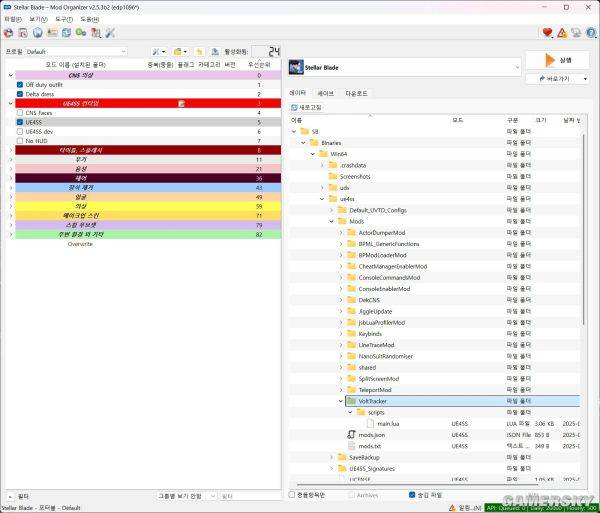Sort the file tree by Name column header
This screenshot has height=513, width=600.
[370, 120]
